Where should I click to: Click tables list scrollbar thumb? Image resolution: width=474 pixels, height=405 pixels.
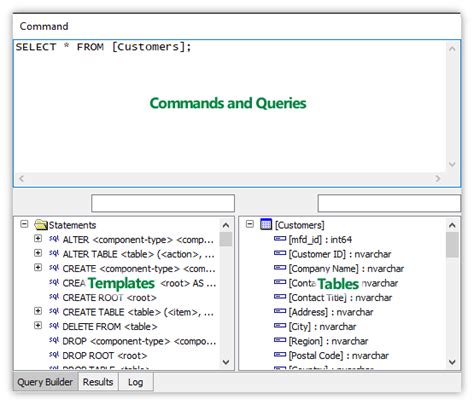click(452, 245)
